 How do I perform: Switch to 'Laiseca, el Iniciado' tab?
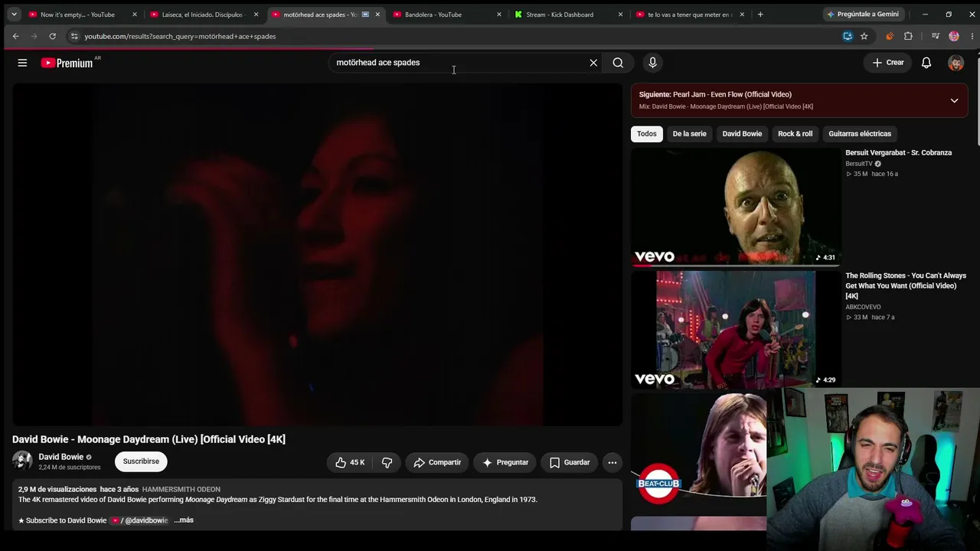204,15
